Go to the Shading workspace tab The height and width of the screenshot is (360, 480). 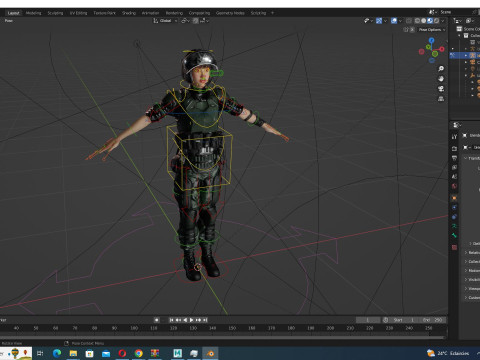[129, 13]
